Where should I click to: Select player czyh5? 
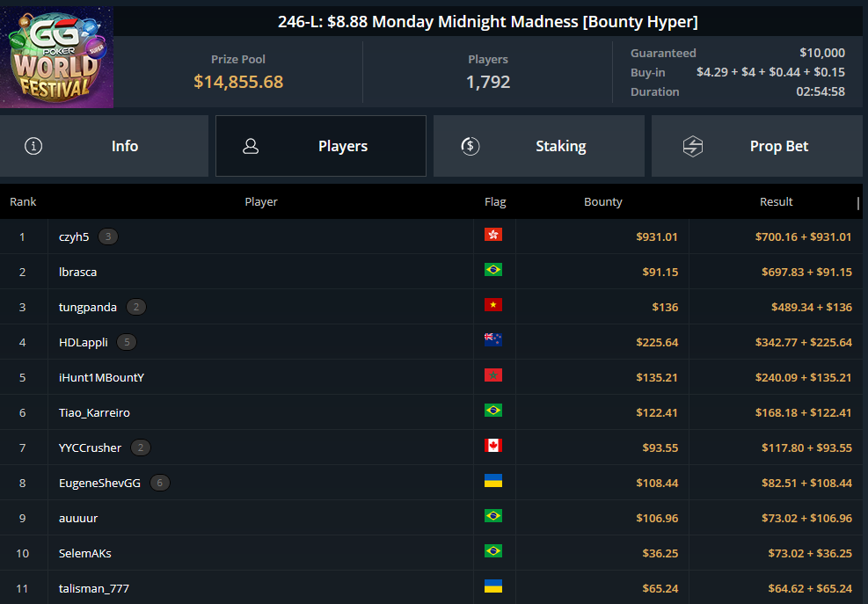click(x=74, y=237)
